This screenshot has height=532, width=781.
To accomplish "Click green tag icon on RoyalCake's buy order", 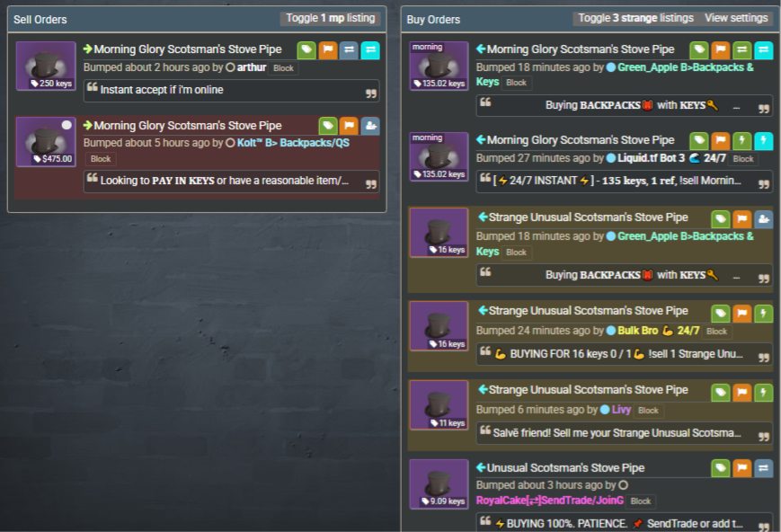I will [x=721, y=468].
